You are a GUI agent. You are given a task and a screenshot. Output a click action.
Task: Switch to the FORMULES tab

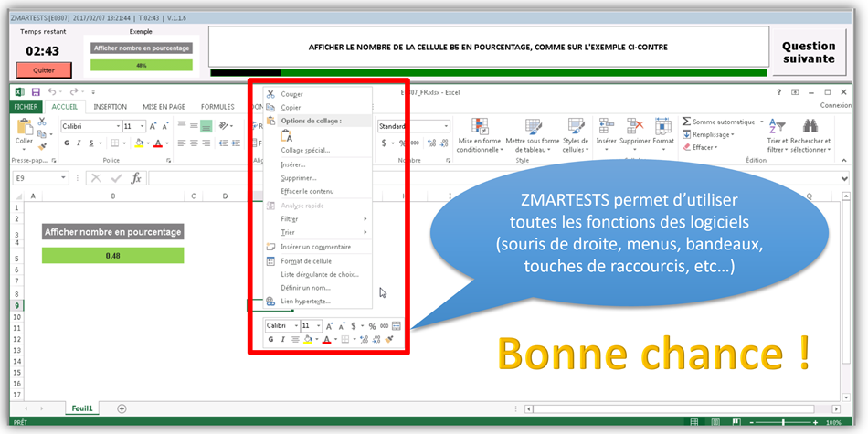[x=217, y=107]
